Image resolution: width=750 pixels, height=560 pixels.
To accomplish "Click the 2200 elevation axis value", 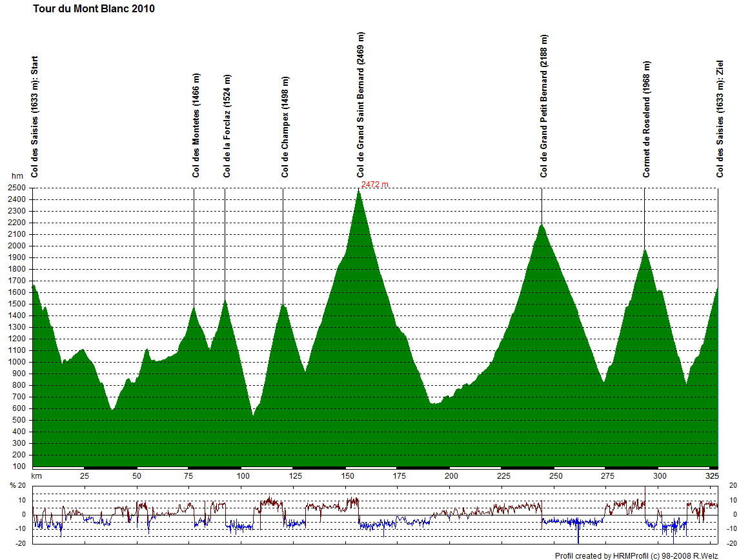I will [17, 223].
